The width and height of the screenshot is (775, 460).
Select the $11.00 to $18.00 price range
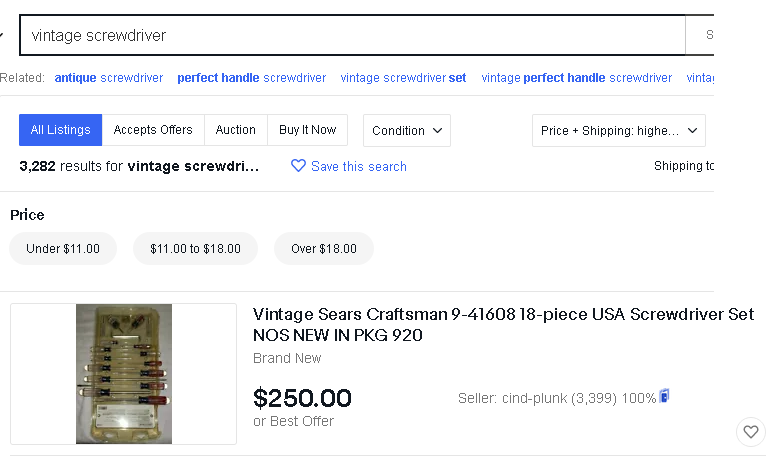195,249
